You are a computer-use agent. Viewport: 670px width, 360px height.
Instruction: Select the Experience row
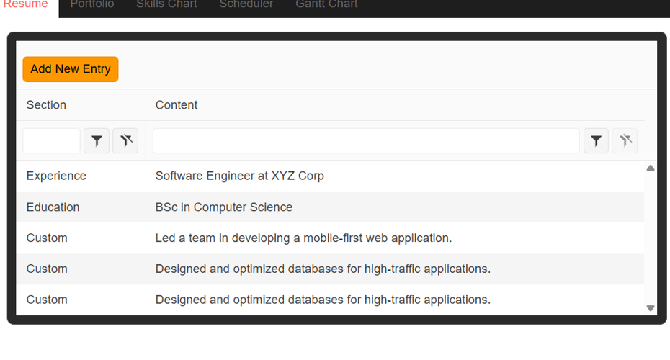[330, 176]
